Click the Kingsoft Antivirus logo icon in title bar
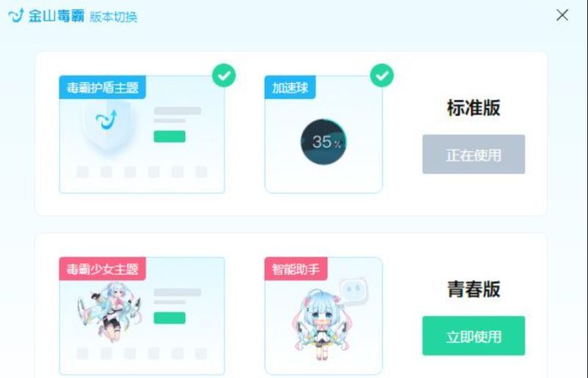 click(x=16, y=15)
